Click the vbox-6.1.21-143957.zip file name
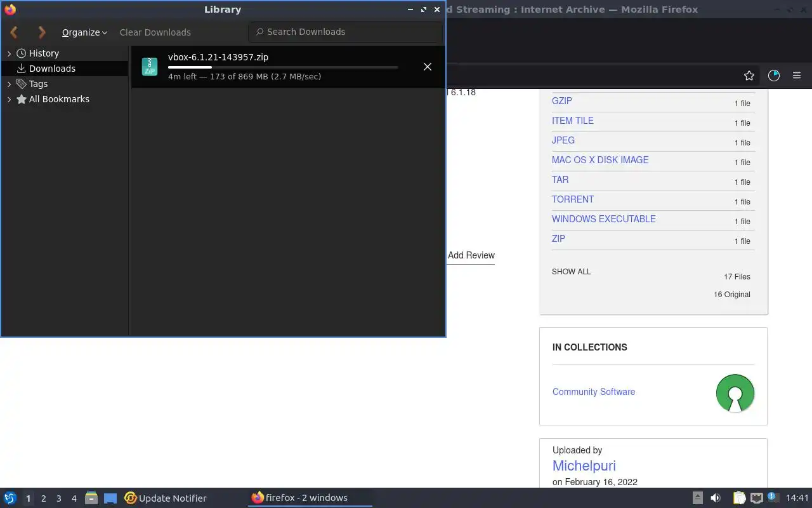812x508 pixels. click(218, 57)
